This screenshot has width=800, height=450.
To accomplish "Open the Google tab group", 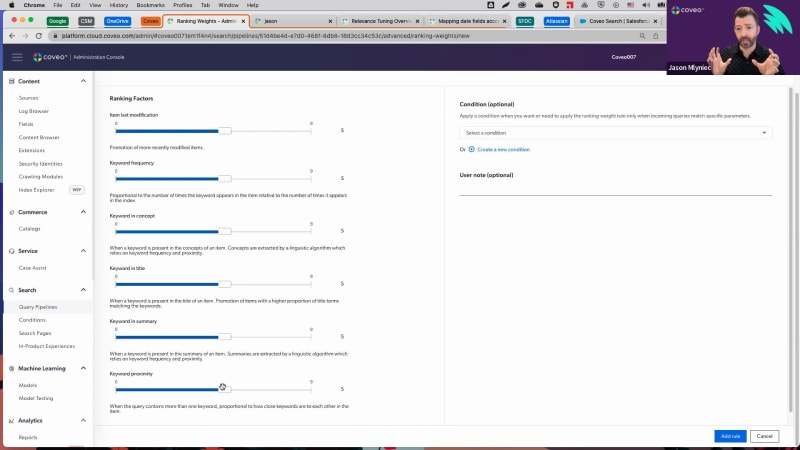I will coord(58,21).
